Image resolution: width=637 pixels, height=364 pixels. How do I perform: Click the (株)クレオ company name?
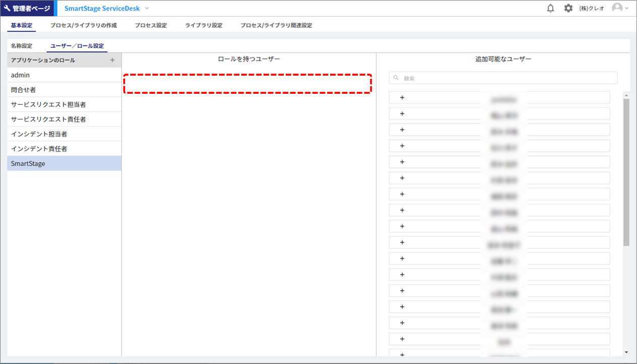pos(592,9)
